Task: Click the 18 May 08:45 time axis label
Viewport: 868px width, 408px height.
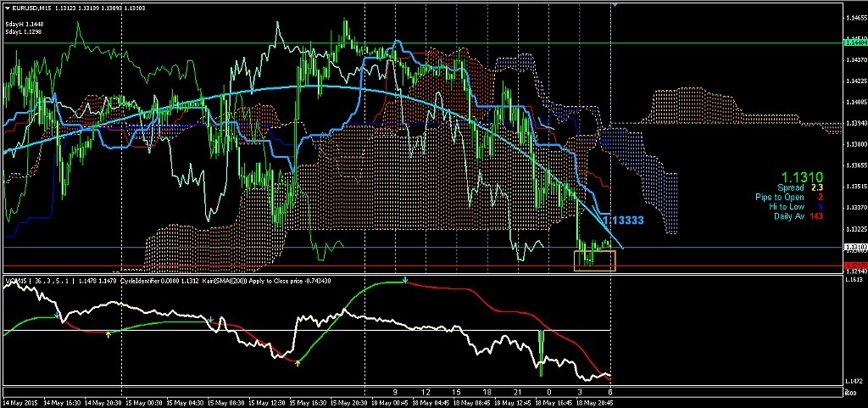Action: 472,401
